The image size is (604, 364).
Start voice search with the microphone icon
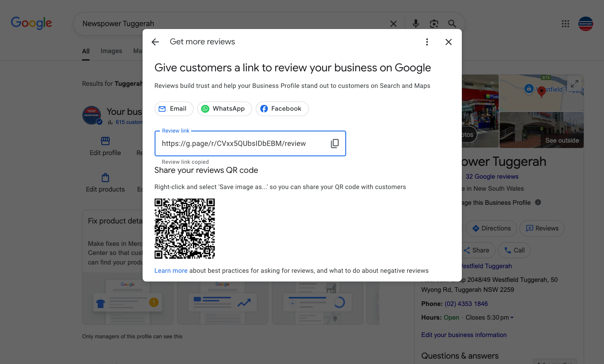tap(416, 24)
